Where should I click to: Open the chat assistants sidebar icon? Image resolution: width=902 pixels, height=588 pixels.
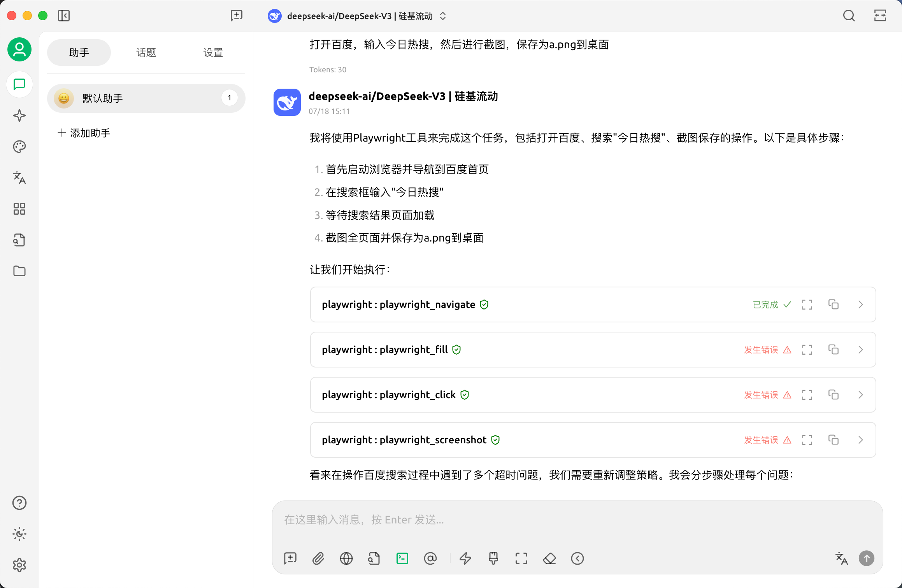tap(19, 84)
